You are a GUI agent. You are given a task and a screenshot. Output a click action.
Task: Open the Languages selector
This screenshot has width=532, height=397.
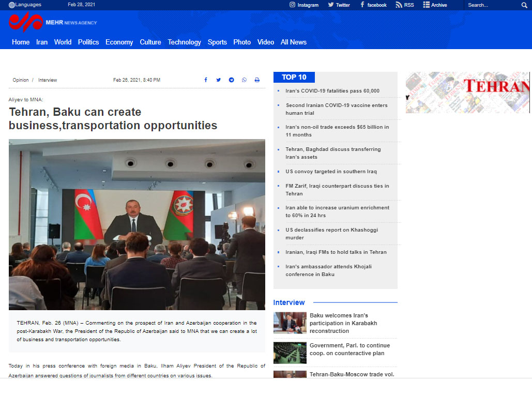[25, 5]
